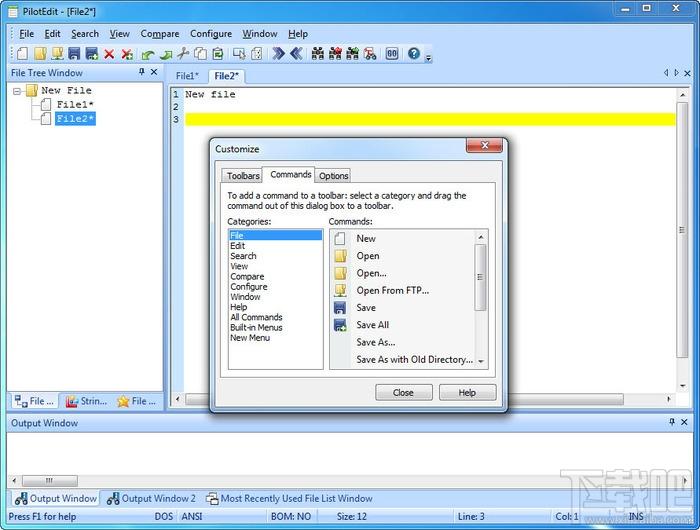Screen dimensions: 700x530
Task: Select the All Commands category
Action: 275,317
